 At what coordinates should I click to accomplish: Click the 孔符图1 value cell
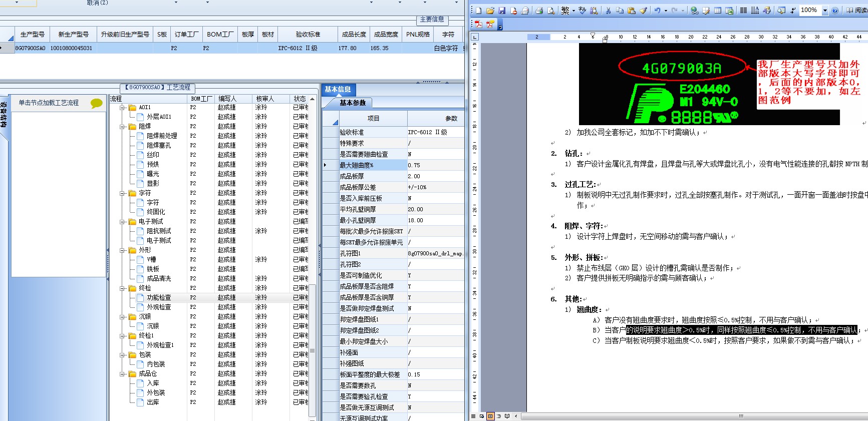pyautogui.click(x=436, y=253)
